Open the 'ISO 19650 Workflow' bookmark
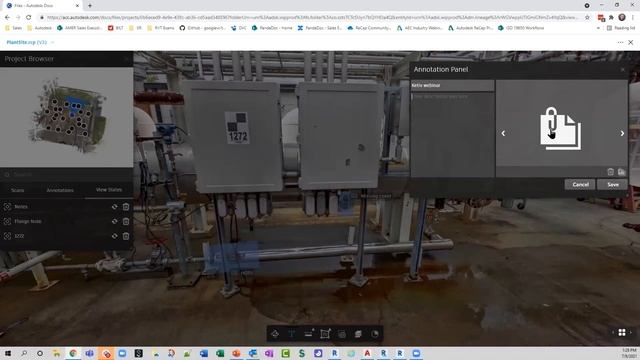 coord(521,28)
